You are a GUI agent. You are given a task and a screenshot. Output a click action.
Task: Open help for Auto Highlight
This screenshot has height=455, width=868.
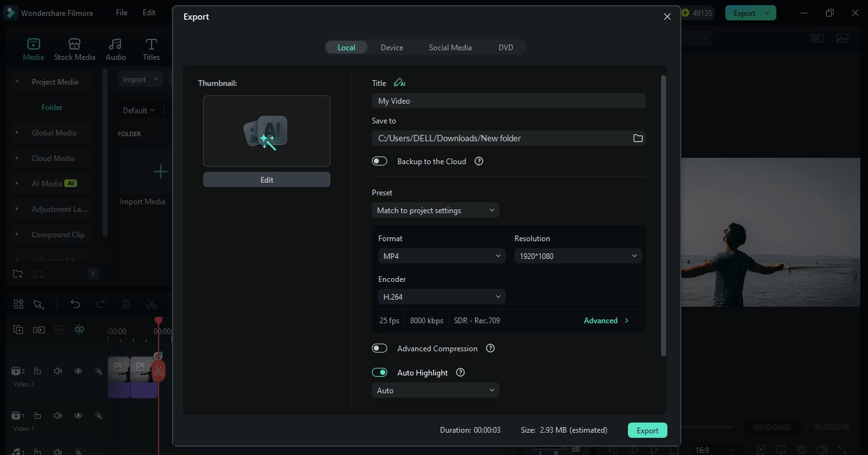pos(460,372)
